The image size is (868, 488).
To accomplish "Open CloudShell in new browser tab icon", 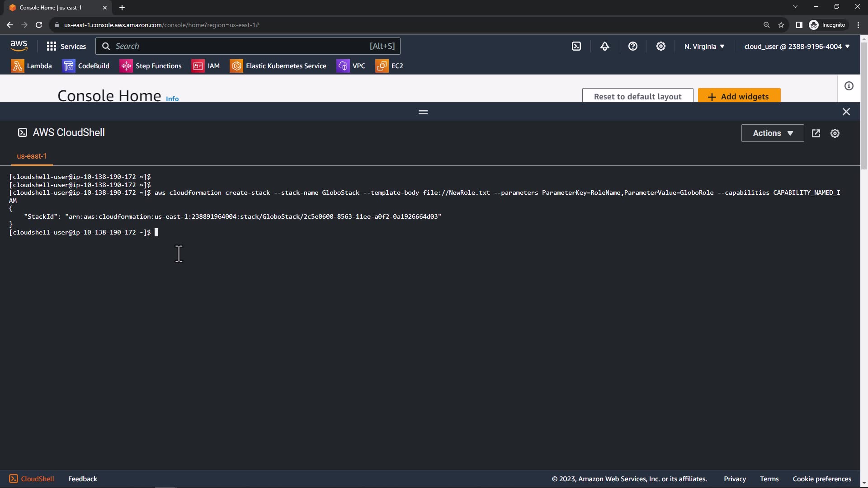I will coord(816,133).
